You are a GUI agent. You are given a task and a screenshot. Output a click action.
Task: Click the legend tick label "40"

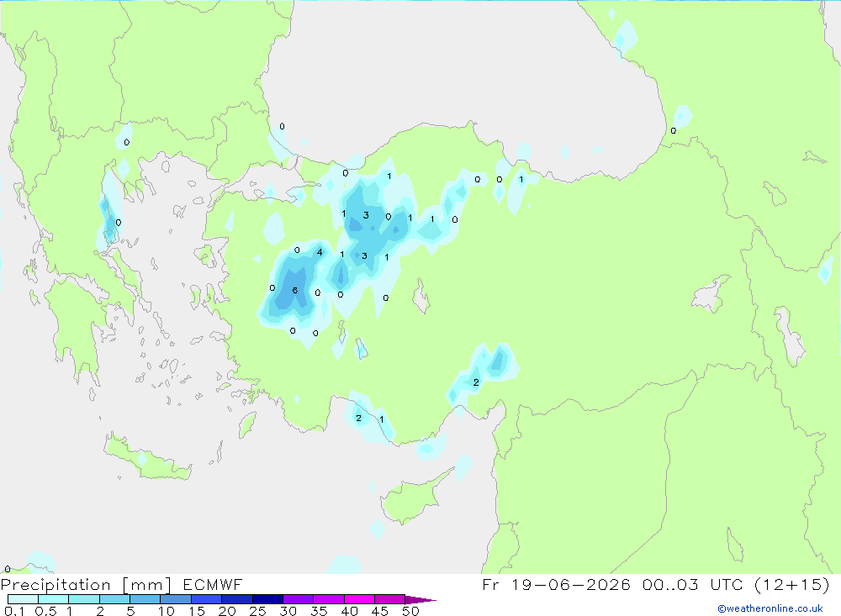pos(349,611)
